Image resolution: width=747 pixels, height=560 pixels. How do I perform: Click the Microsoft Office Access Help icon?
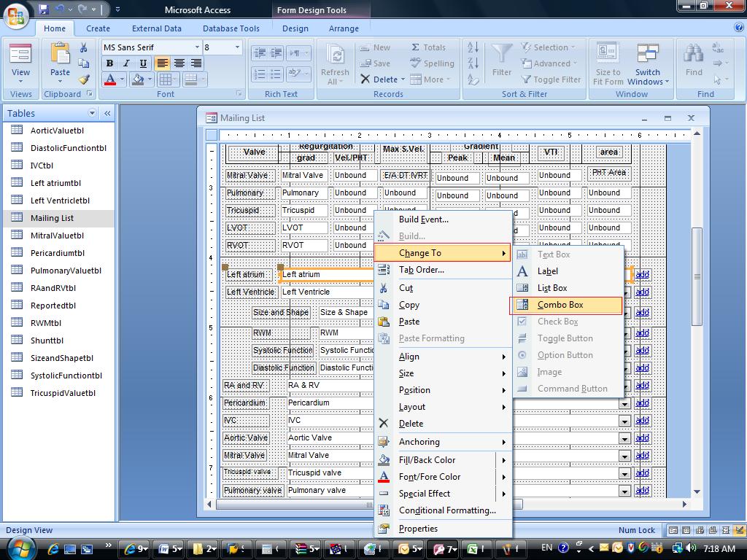pyautogui.click(x=739, y=28)
